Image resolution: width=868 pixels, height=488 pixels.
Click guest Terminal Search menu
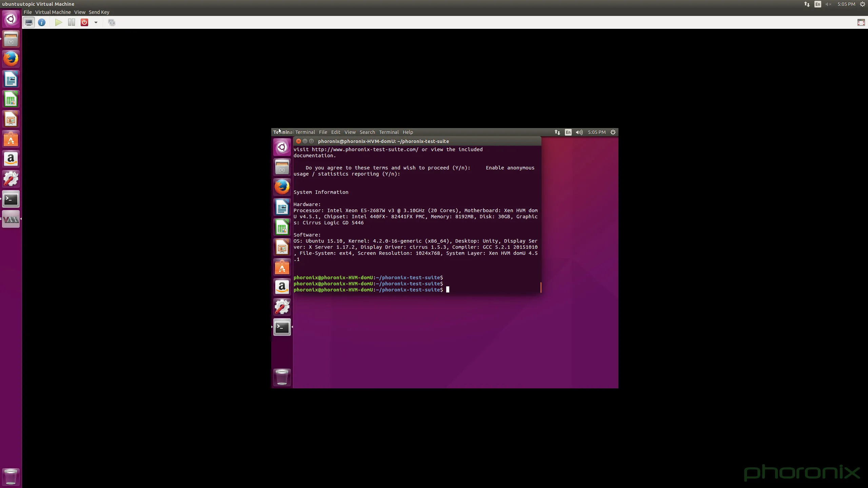[367, 132]
